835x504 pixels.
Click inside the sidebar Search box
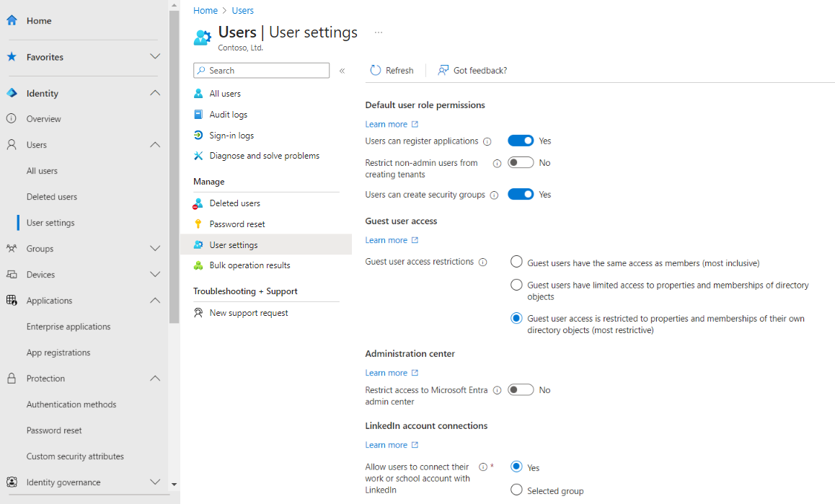pos(261,70)
